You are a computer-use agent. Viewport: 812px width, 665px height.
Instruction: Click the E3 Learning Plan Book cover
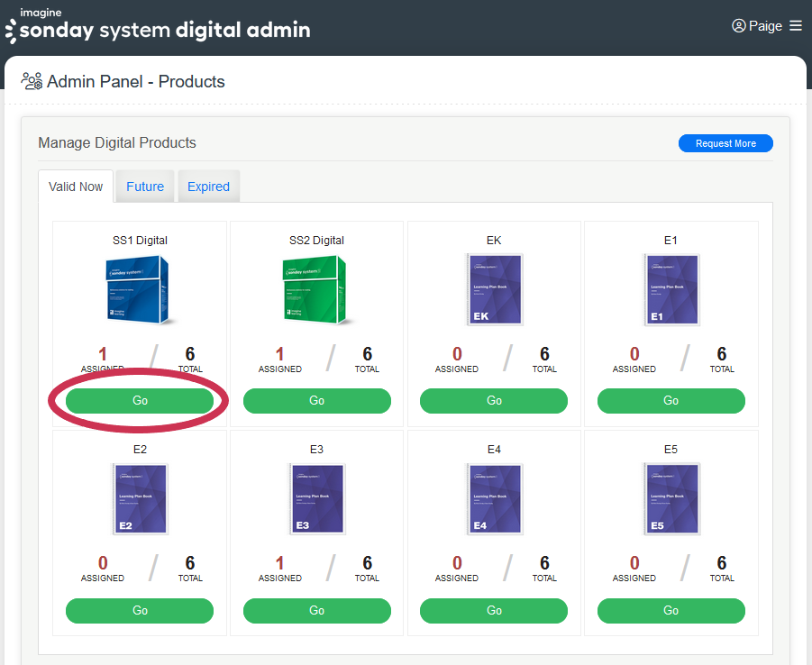click(x=316, y=498)
